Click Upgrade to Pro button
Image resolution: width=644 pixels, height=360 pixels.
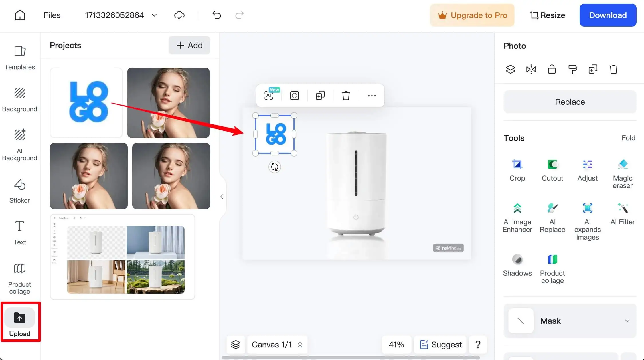pos(472,15)
